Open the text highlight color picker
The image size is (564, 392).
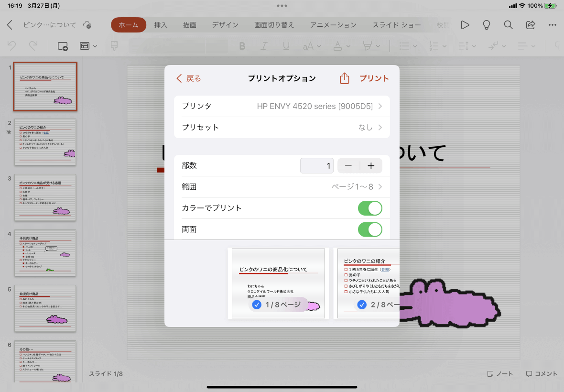[371, 46]
